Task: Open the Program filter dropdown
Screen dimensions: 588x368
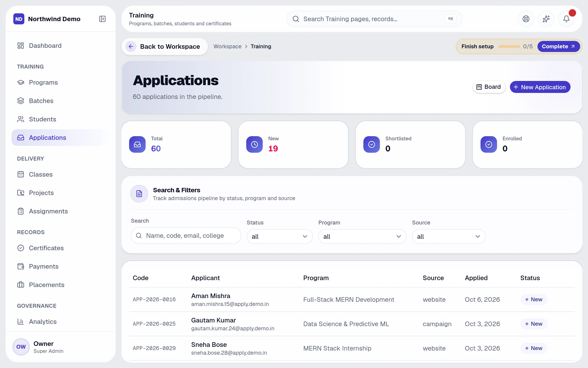Action: point(362,236)
